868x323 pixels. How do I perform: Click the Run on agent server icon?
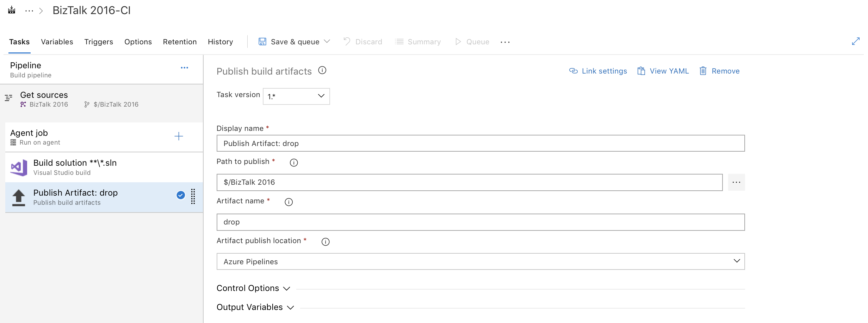pos(13,142)
